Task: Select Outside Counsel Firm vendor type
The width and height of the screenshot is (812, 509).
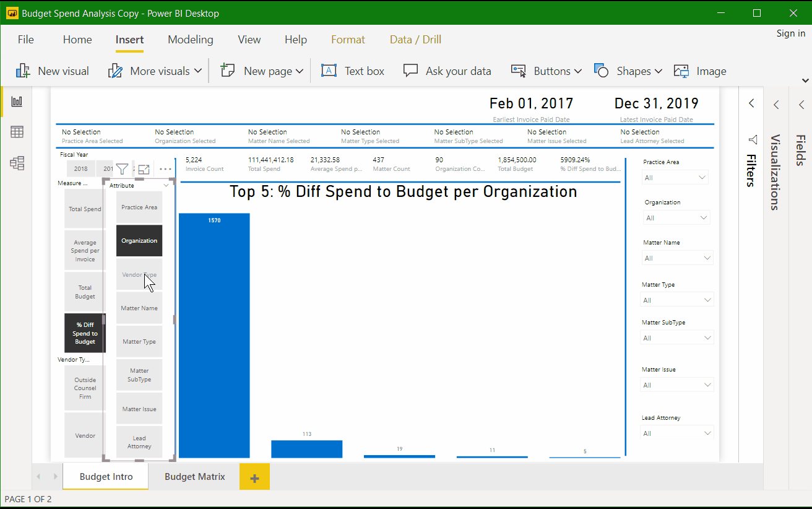Action: 85,388
